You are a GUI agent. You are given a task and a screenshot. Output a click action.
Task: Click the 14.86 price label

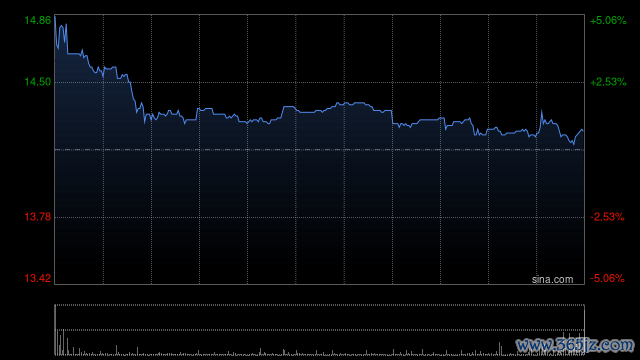tap(38, 20)
